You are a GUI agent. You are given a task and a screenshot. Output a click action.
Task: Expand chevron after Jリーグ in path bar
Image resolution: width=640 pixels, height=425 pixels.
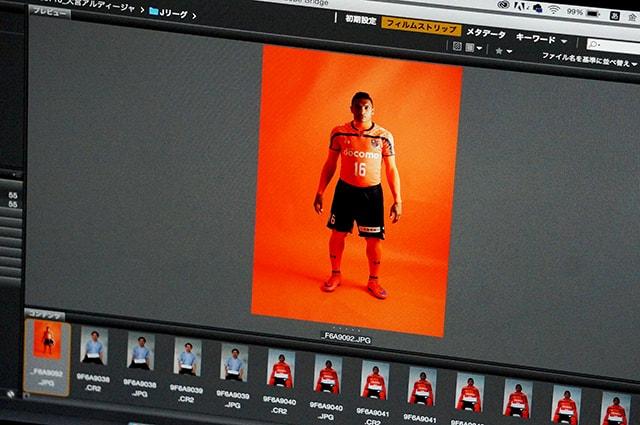(x=194, y=16)
